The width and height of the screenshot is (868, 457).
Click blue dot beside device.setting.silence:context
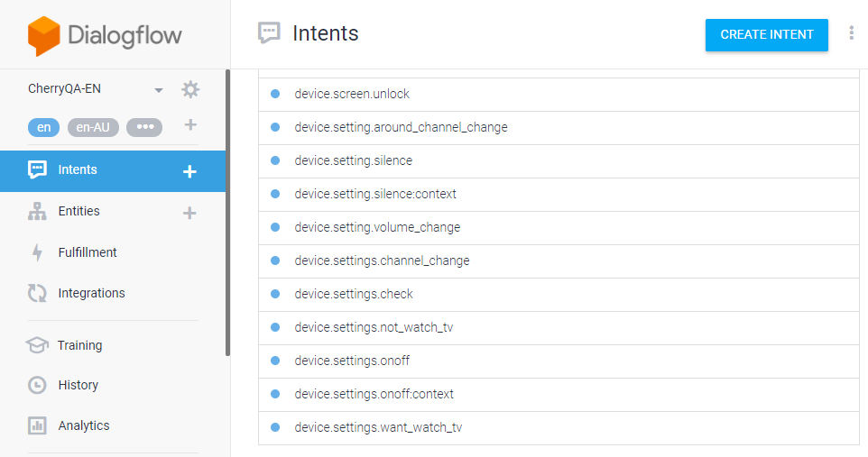pyautogui.click(x=275, y=194)
